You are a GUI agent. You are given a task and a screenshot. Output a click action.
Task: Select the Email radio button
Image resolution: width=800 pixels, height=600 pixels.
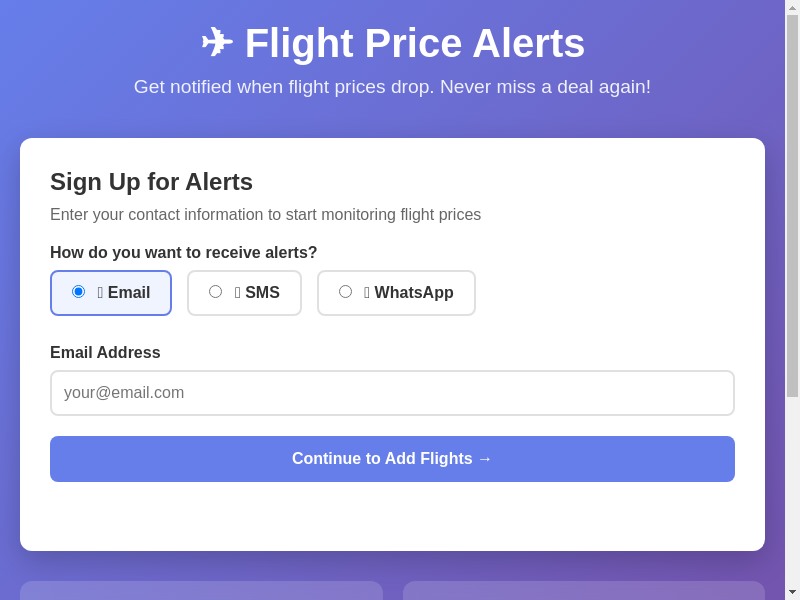pyautogui.click(x=78, y=292)
